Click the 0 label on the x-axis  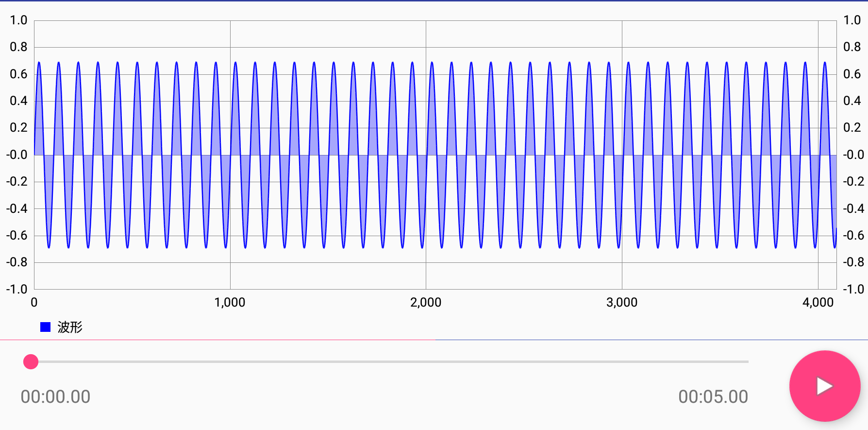point(34,302)
